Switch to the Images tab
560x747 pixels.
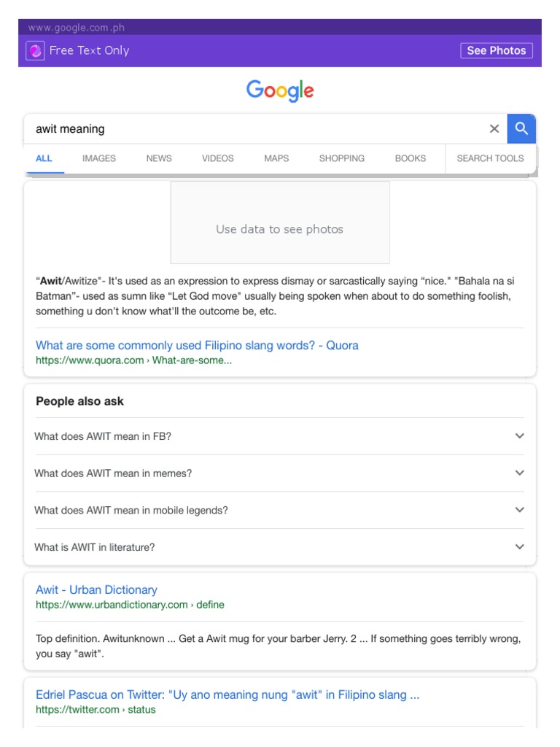tap(99, 158)
